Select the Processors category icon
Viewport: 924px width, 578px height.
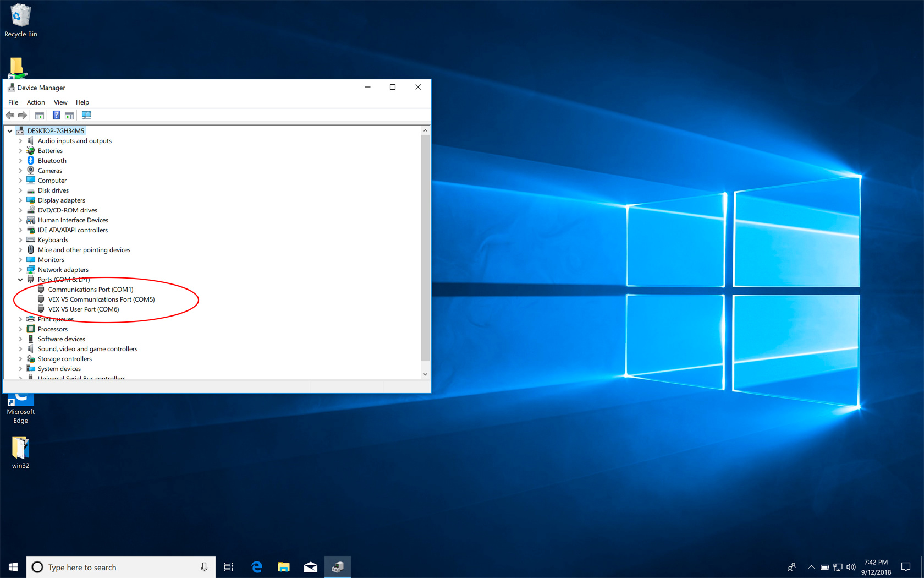(x=31, y=329)
